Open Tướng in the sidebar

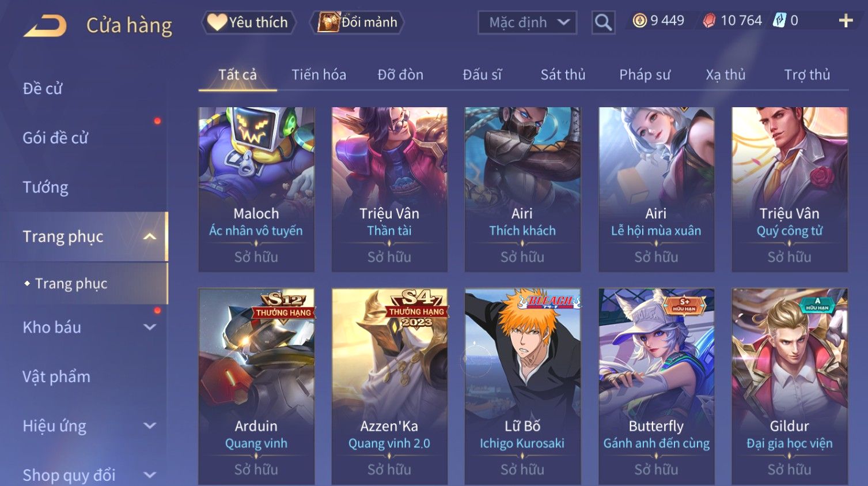46,187
